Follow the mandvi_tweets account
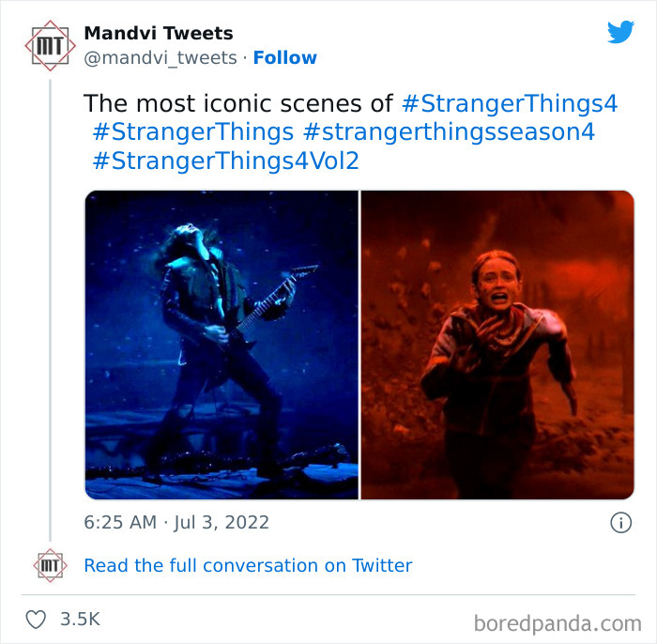This screenshot has width=657, height=644. tap(284, 58)
